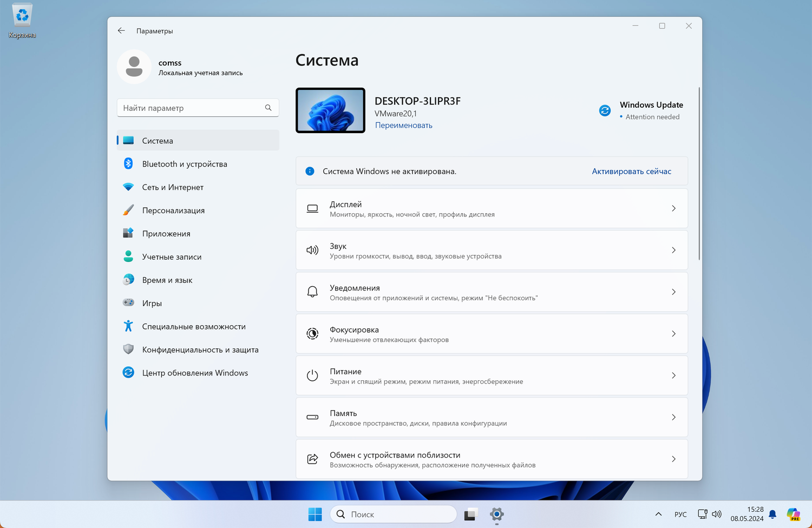The image size is (812, 528).
Task: Click the Wi-Fi icon for Сеть и Интернет
Action: pos(128,187)
